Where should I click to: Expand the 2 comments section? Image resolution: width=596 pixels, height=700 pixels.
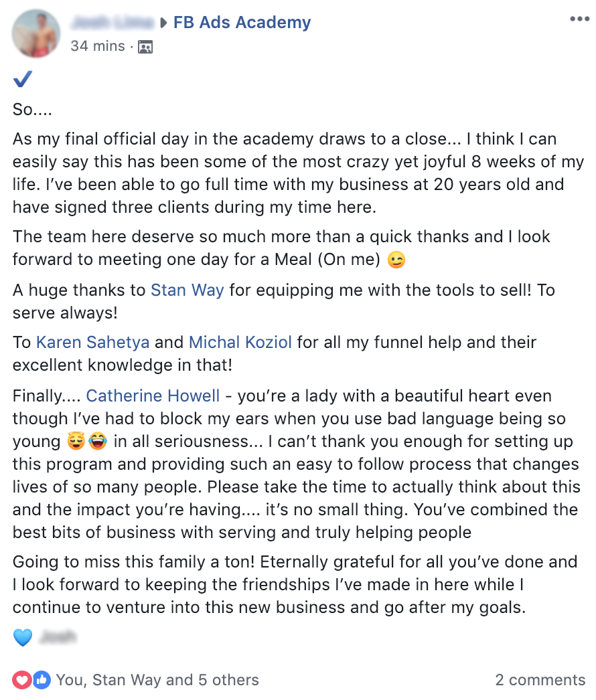tap(540, 681)
